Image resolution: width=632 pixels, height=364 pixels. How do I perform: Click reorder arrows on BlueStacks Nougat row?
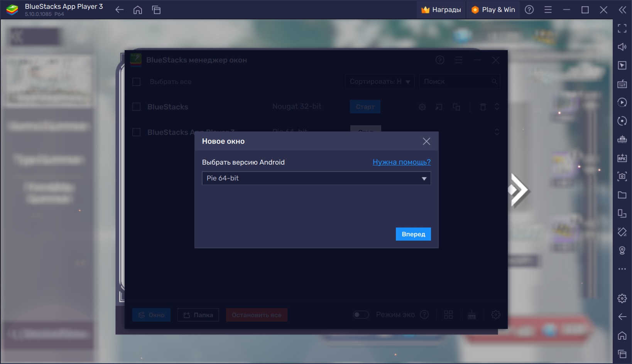(497, 107)
